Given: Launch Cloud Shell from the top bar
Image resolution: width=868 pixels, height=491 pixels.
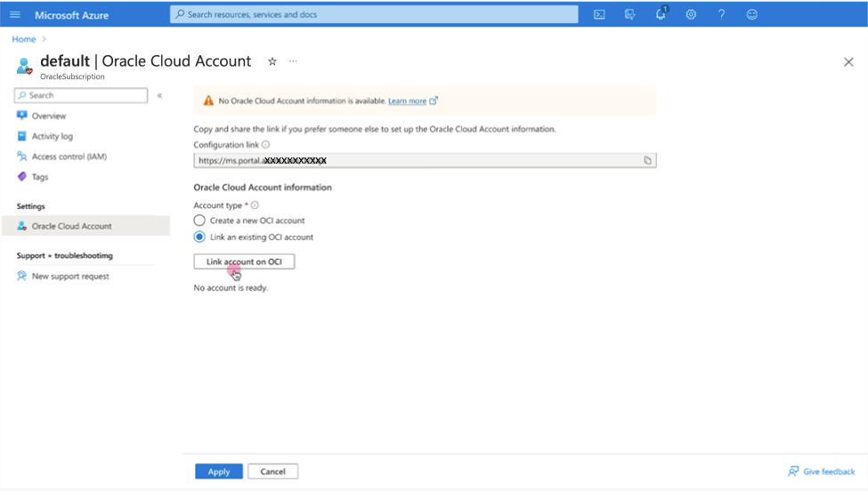Looking at the screenshot, I should (x=599, y=14).
